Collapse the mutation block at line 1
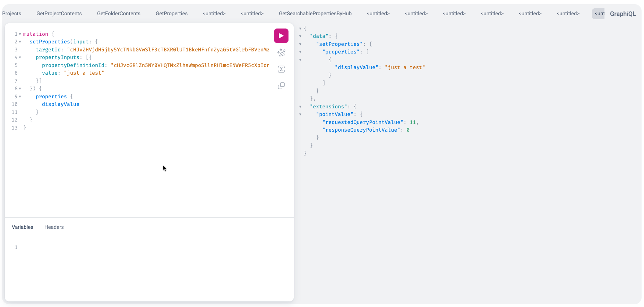This screenshot has height=307, width=644. pyautogui.click(x=20, y=34)
